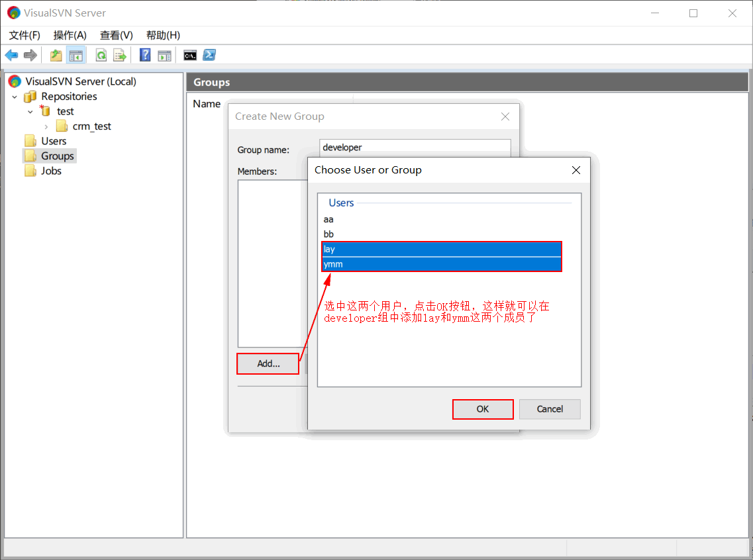The image size is (753, 560).
Task: Close the Create New Group dialog
Action: click(505, 117)
